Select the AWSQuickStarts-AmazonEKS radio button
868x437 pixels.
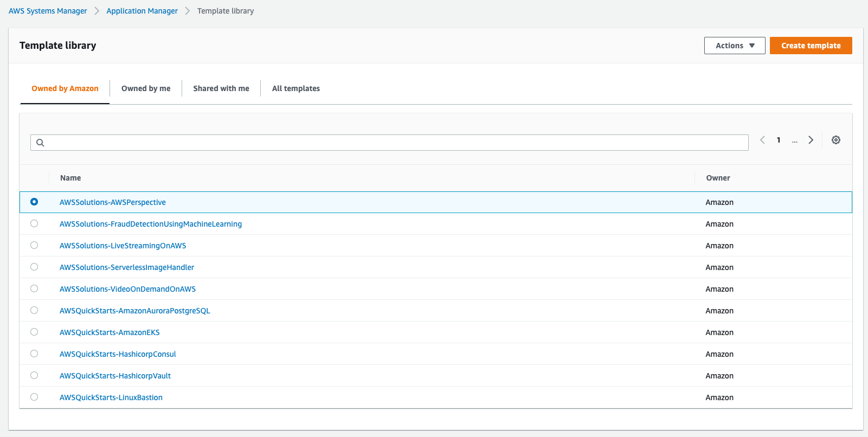pyautogui.click(x=34, y=332)
